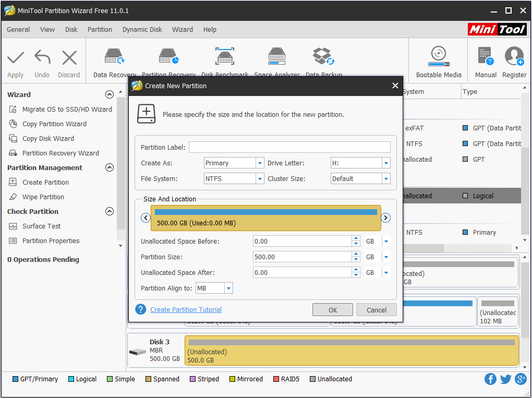Open the Create As dropdown
This screenshot has height=398, width=532.
click(x=260, y=163)
